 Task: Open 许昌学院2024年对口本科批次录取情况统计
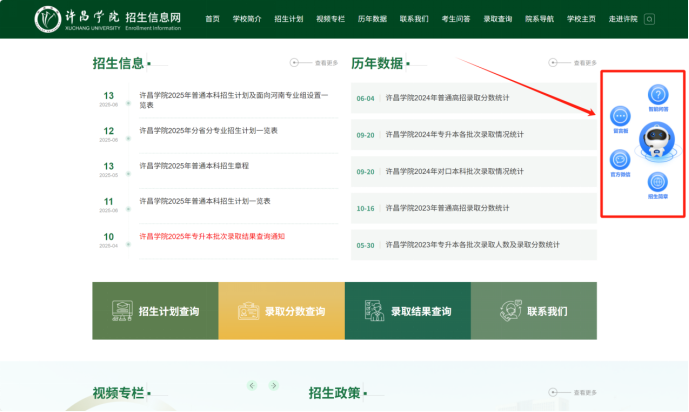click(454, 171)
